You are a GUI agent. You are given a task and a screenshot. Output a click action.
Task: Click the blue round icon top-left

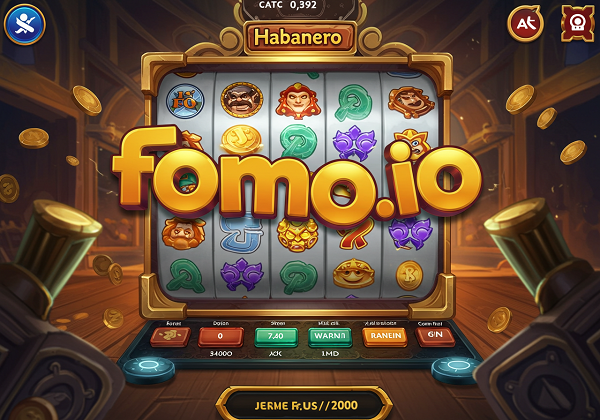coord(25,24)
